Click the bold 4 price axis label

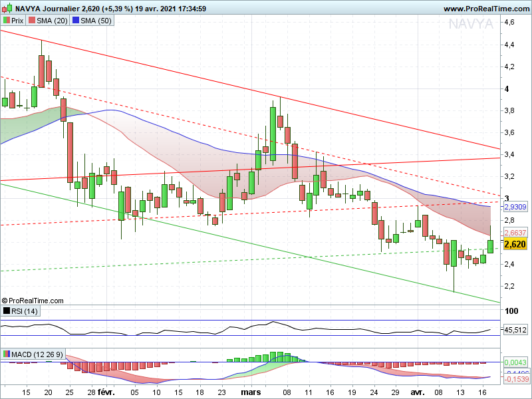point(507,88)
